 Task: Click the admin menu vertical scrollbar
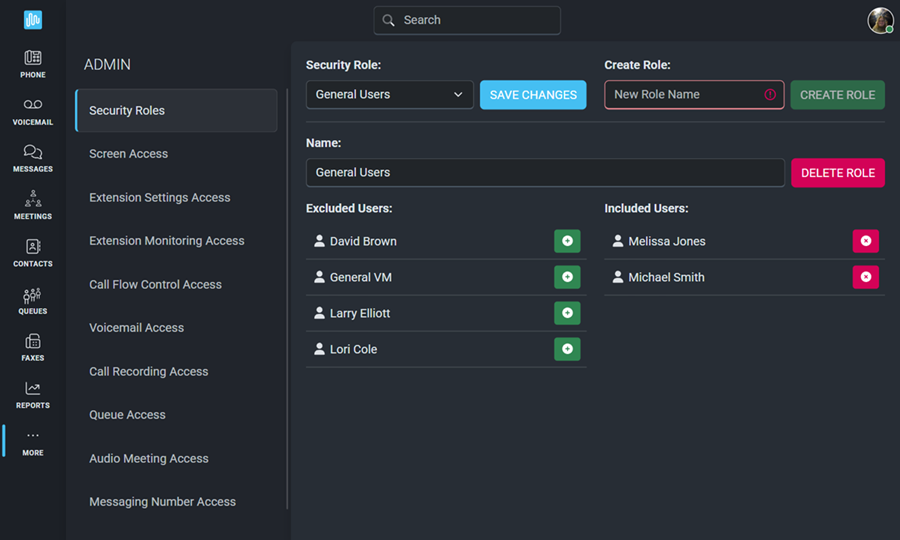(287, 298)
